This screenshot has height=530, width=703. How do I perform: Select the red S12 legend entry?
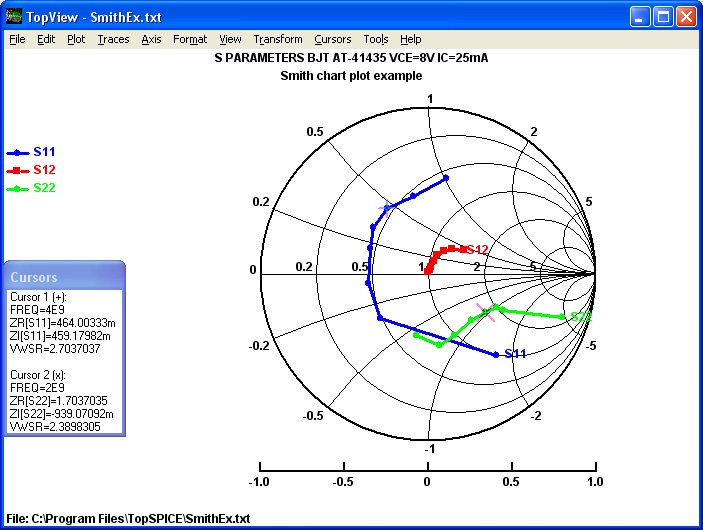point(31,170)
